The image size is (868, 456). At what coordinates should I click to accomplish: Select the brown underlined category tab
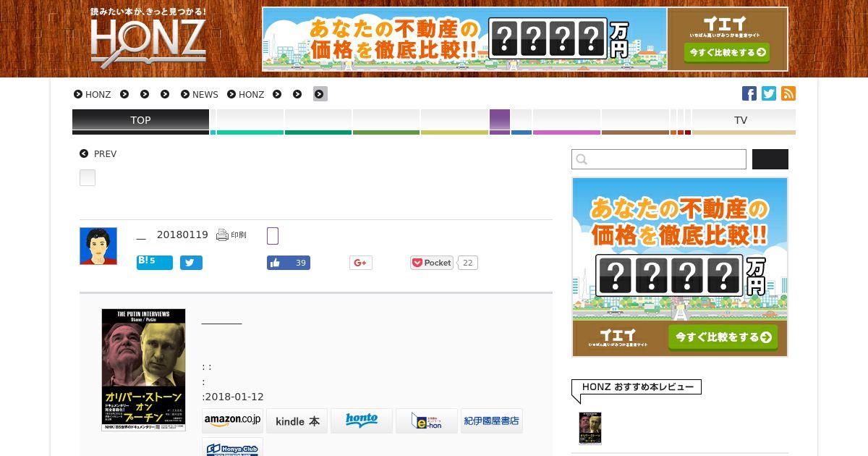pos(635,121)
